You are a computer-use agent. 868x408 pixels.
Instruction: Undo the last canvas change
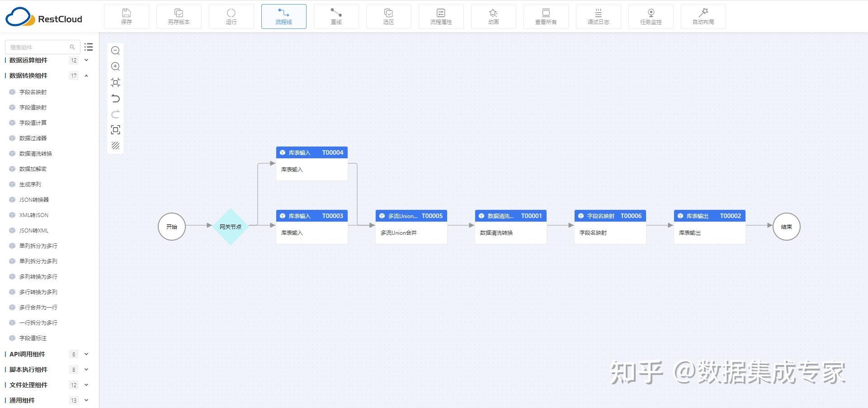point(115,99)
